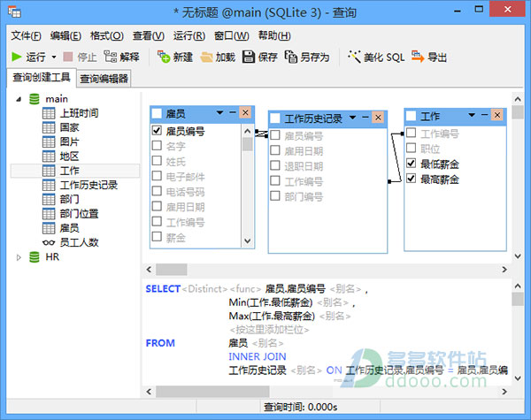
Task: Open the 运行(R) menu
Action: tap(189, 35)
